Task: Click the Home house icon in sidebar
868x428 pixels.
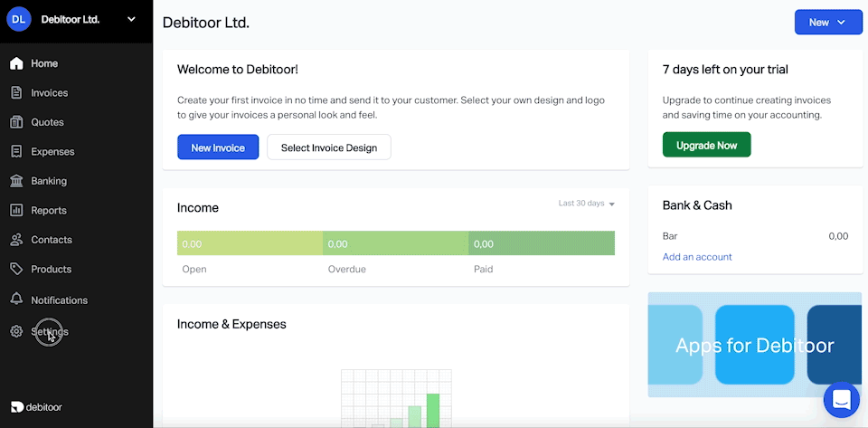Action: coord(16,63)
